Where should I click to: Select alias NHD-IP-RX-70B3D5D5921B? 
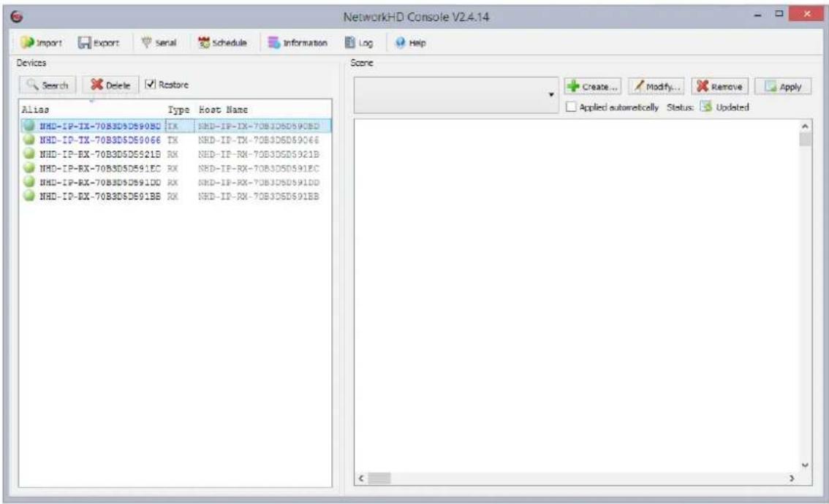[x=100, y=154]
